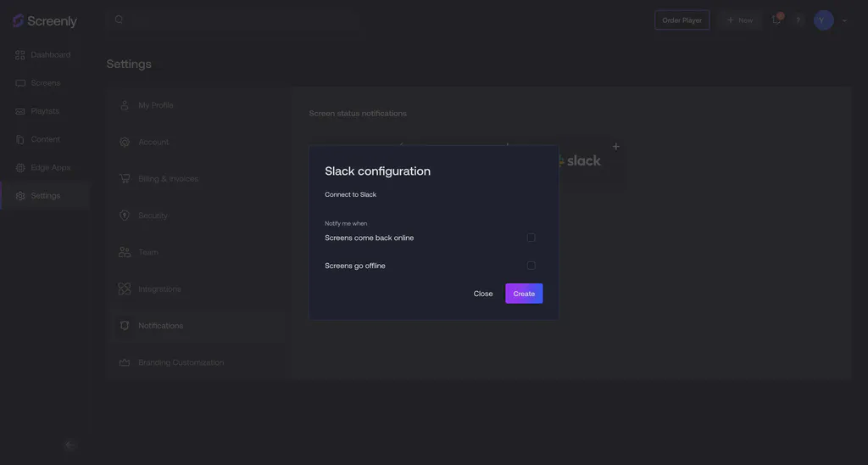This screenshot has height=465, width=868.
Task: Click the Screenly logo
Action: click(45, 21)
